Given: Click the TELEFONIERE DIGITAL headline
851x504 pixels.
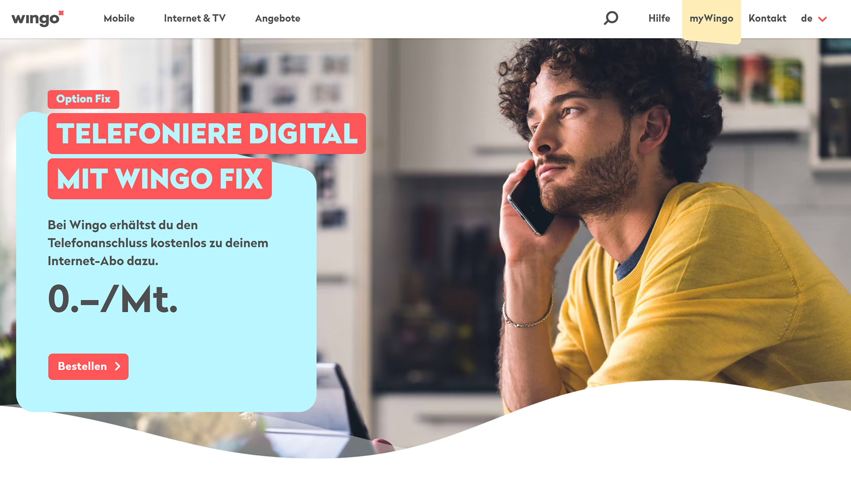Looking at the screenshot, I should [x=207, y=133].
